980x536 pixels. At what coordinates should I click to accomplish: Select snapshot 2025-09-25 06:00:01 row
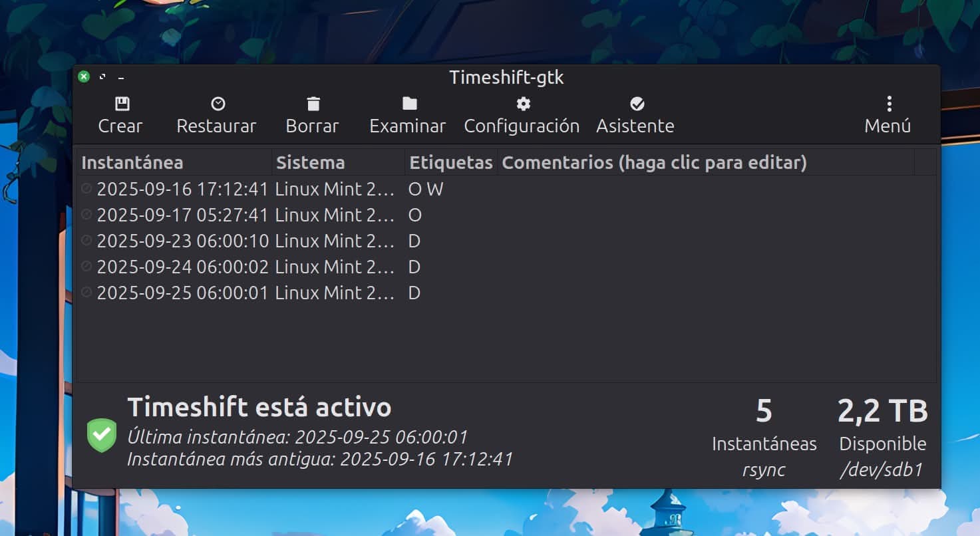click(x=506, y=293)
